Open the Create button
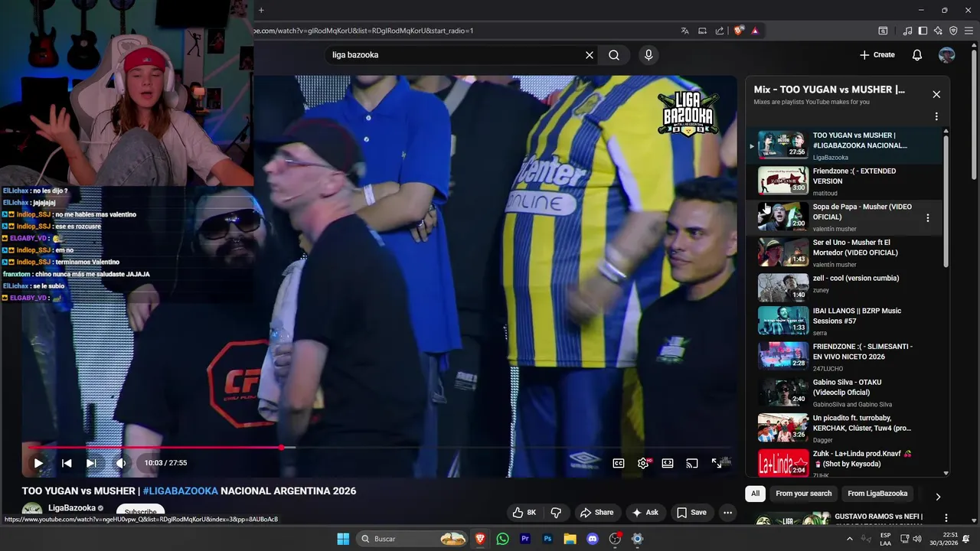Viewport: 980px width, 551px height. 877,55
